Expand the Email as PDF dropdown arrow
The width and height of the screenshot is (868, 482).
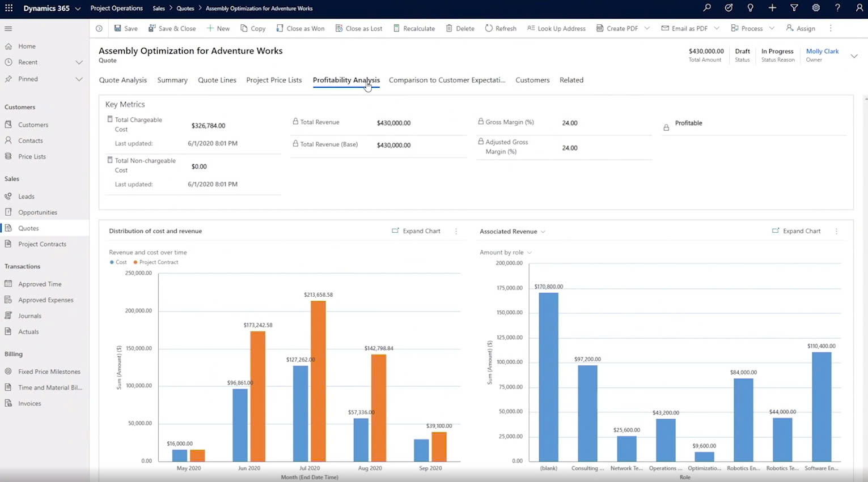pos(717,28)
